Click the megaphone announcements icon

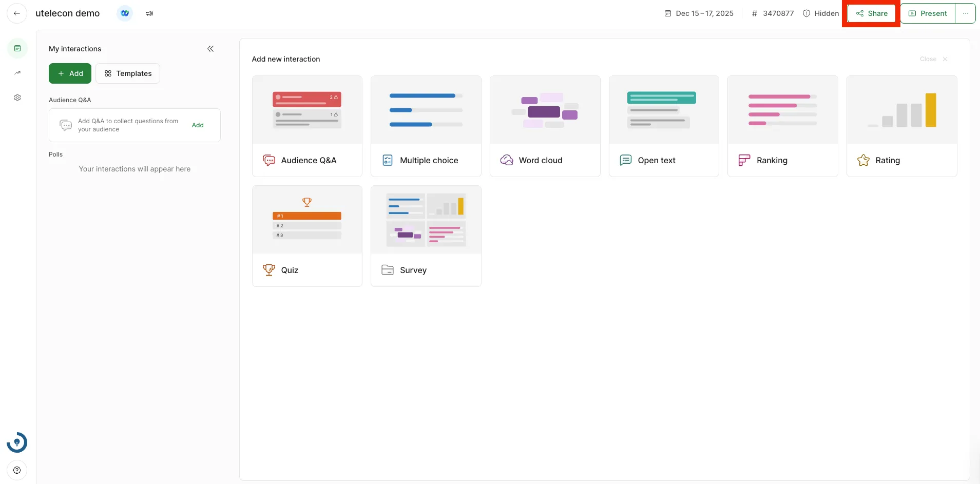(149, 13)
